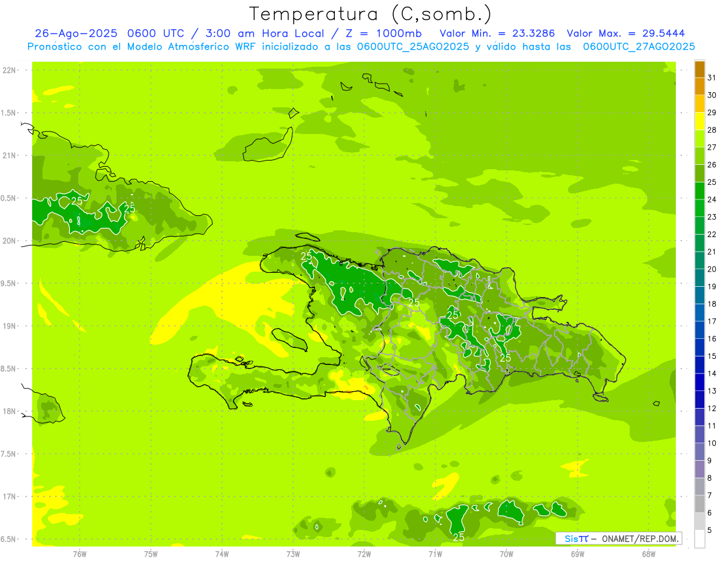Image resolution: width=728 pixels, height=562 pixels.
Task: Click the "74W" longitude label
Action: 222,554
